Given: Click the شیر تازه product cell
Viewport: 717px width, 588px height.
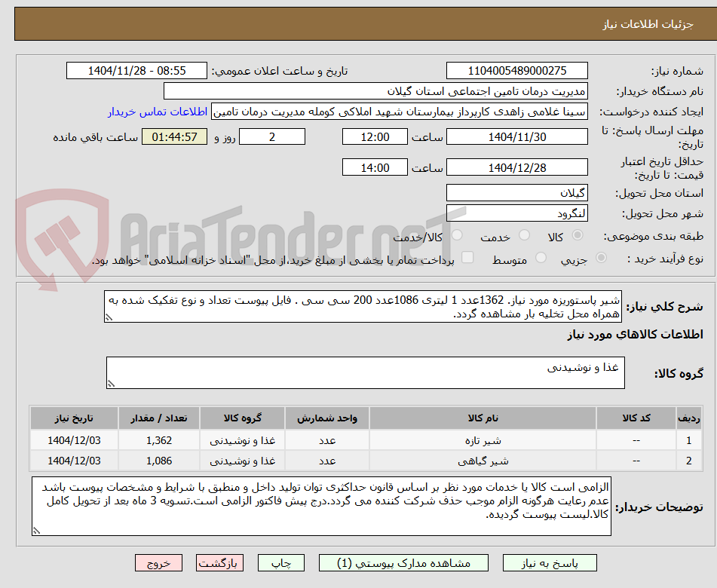Looking at the screenshot, I should coord(483,440).
